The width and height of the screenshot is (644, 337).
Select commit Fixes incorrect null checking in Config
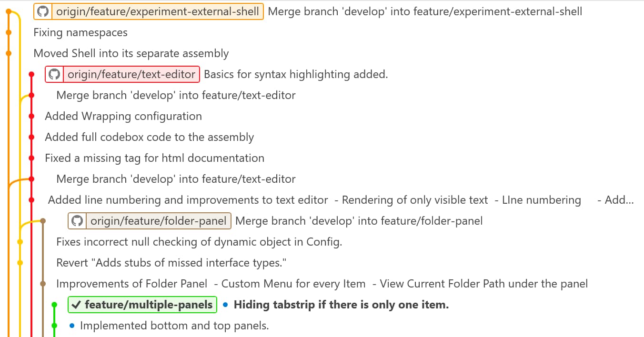click(x=199, y=242)
